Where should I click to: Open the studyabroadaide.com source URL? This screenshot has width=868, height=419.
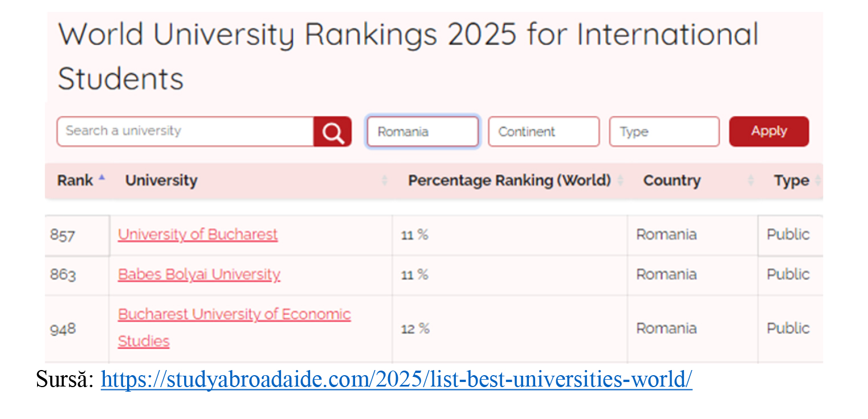397,379
